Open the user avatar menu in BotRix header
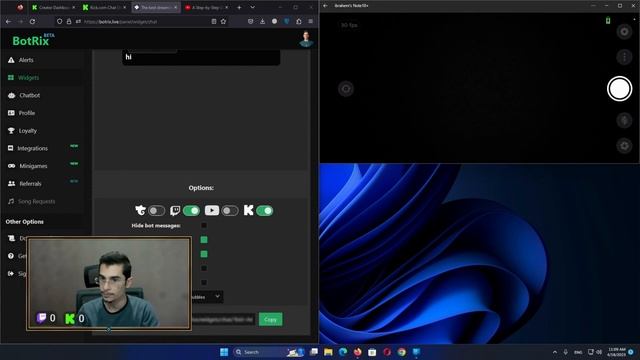Viewport: 640px width, 360px height. 306,39
